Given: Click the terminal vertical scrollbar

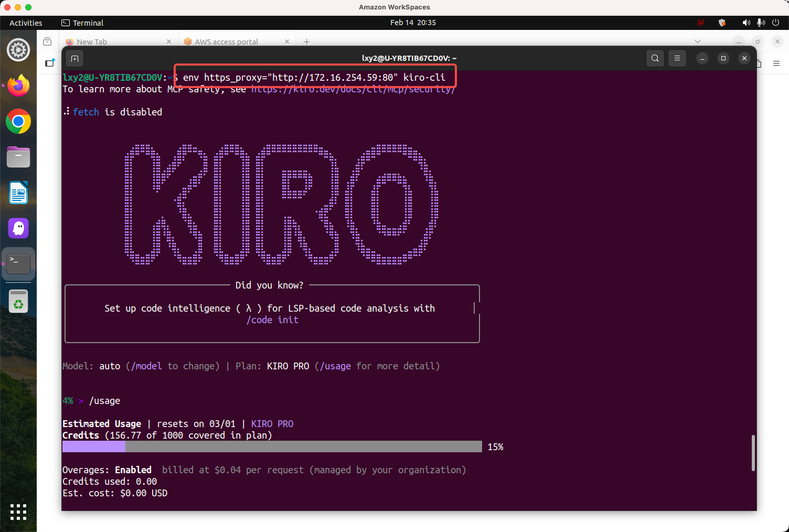Looking at the screenshot, I should pos(753,452).
